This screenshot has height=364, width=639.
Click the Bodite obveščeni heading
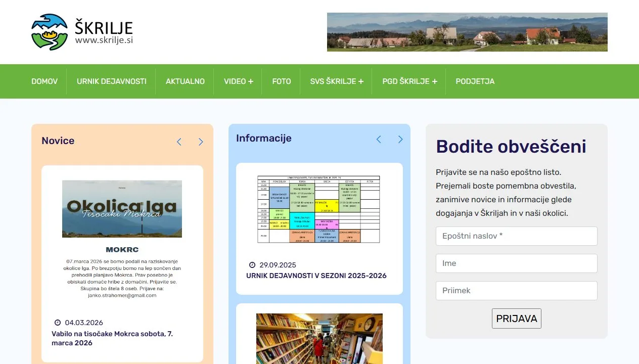[x=511, y=147]
